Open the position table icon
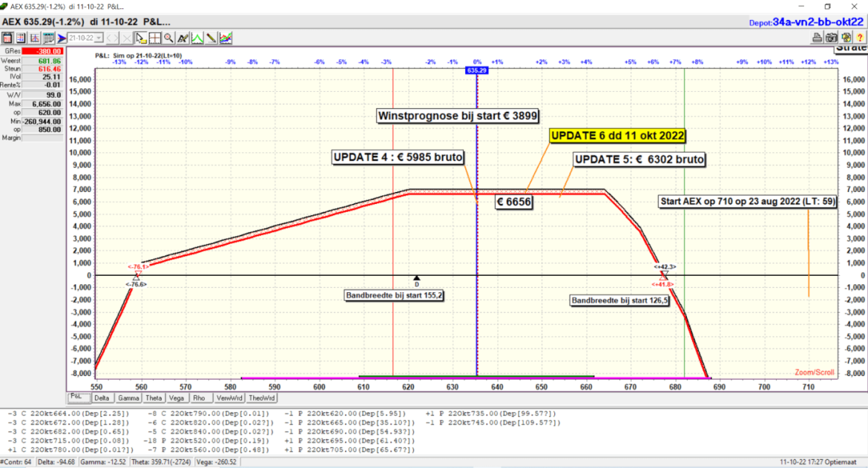The image size is (868, 468). click(21, 38)
